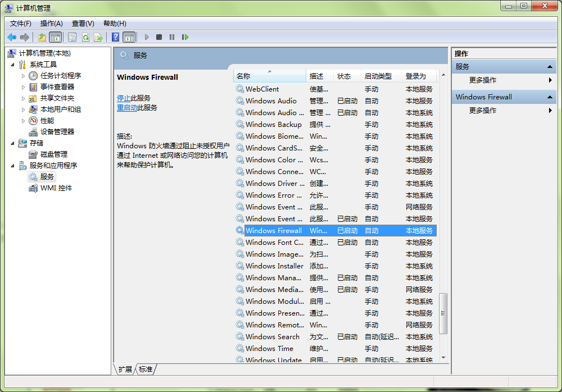
Task: Select the Windows Audio service
Action: click(335, 101)
